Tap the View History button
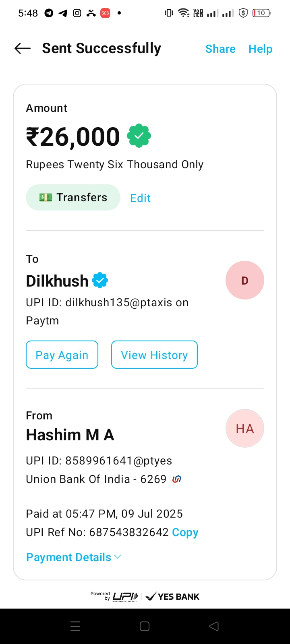The image size is (290, 644). click(x=154, y=355)
